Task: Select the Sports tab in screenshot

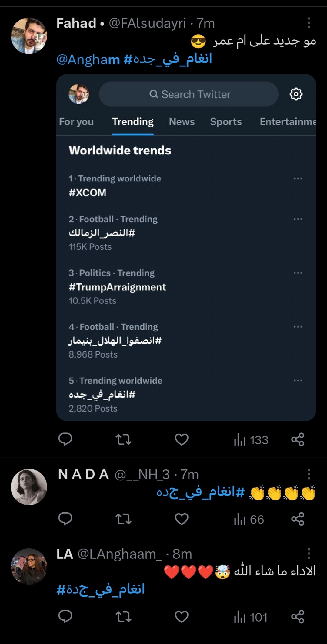Action: (x=226, y=122)
